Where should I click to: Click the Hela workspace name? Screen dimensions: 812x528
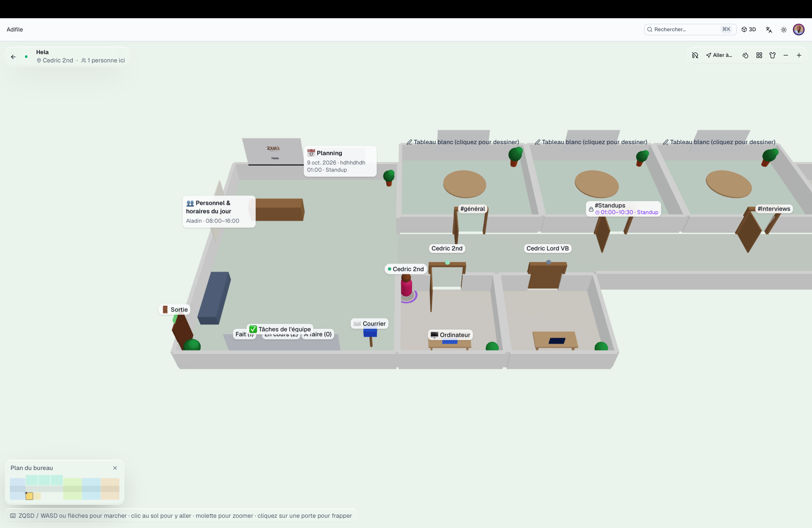click(42, 52)
